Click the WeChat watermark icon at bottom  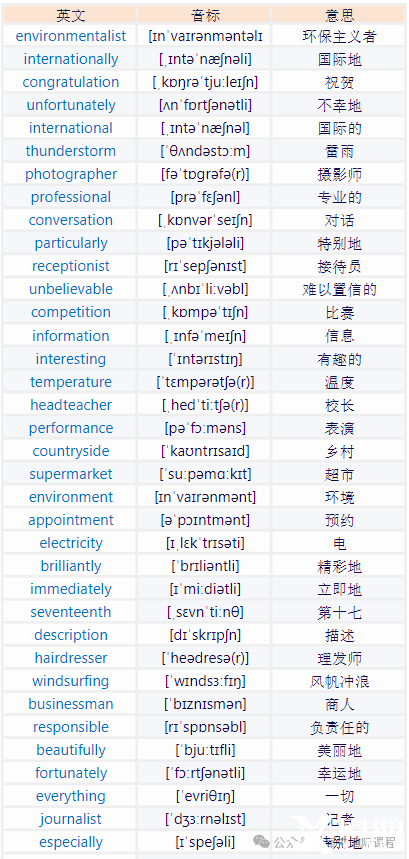(x=264, y=841)
